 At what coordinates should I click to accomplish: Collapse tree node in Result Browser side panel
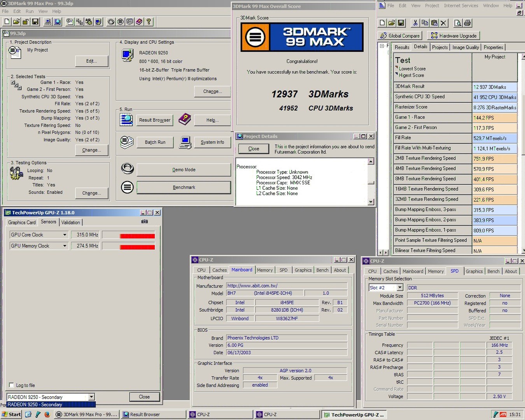pos(382,46)
